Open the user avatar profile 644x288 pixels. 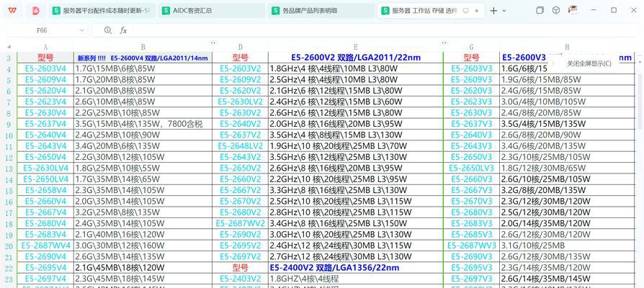573,10
